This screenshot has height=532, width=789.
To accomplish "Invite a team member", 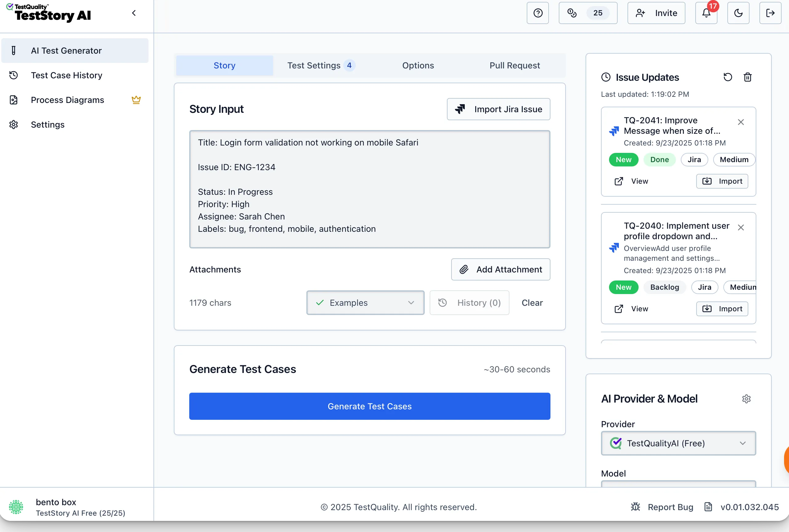I will (x=656, y=13).
